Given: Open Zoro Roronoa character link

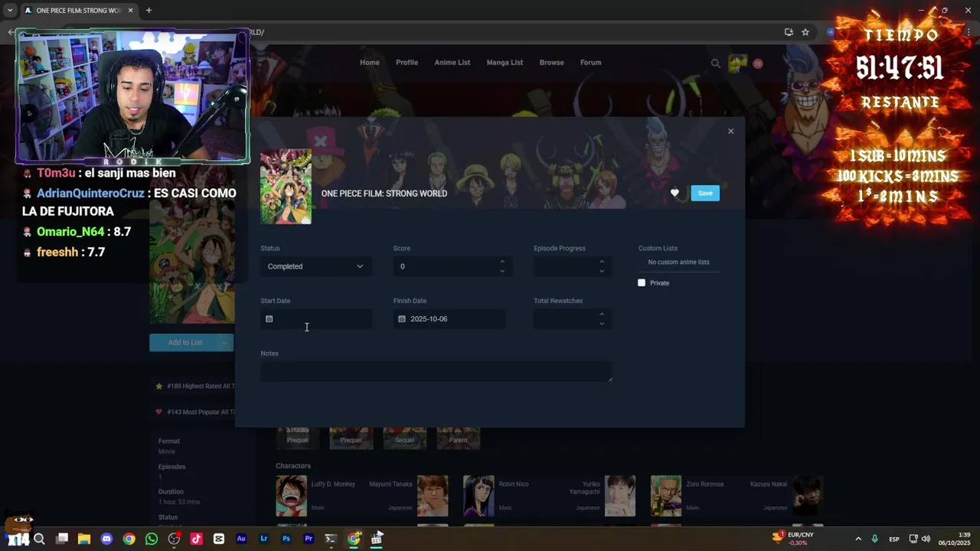Looking at the screenshot, I should tap(705, 484).
